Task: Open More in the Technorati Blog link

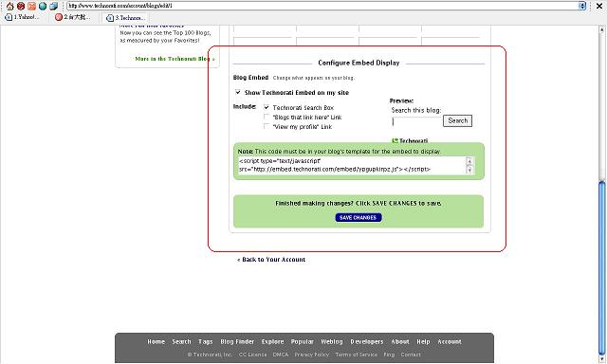Action: click(x=175, y=59)
